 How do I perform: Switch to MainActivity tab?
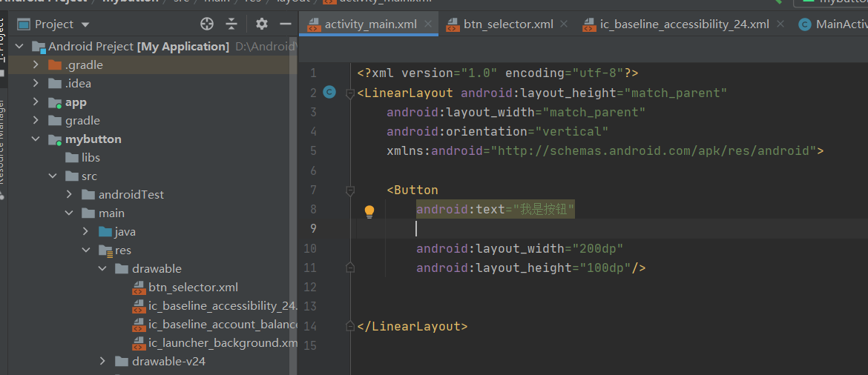(x=833, y=24)
